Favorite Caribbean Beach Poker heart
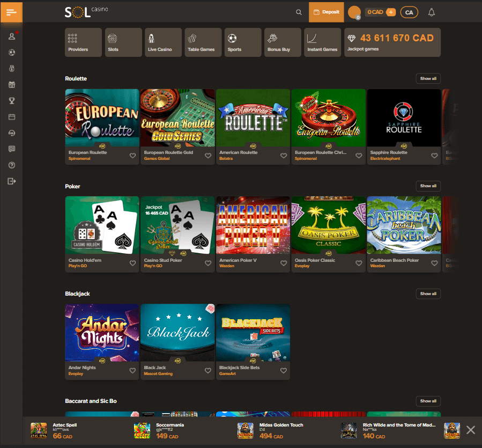 pos(434,263)
